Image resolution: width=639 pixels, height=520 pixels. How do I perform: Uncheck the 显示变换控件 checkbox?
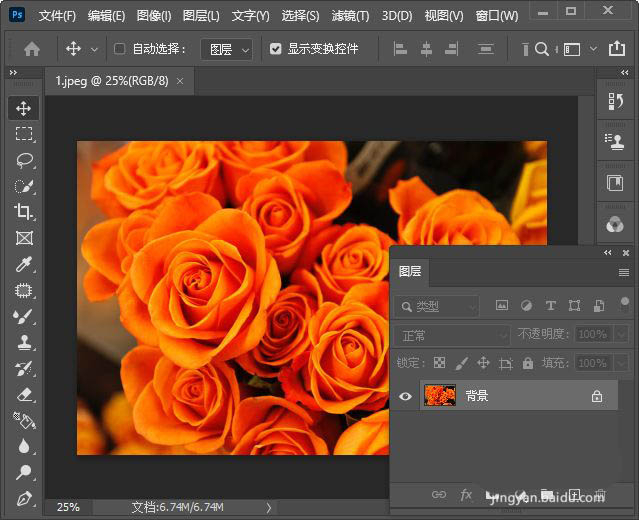[275, 49]
